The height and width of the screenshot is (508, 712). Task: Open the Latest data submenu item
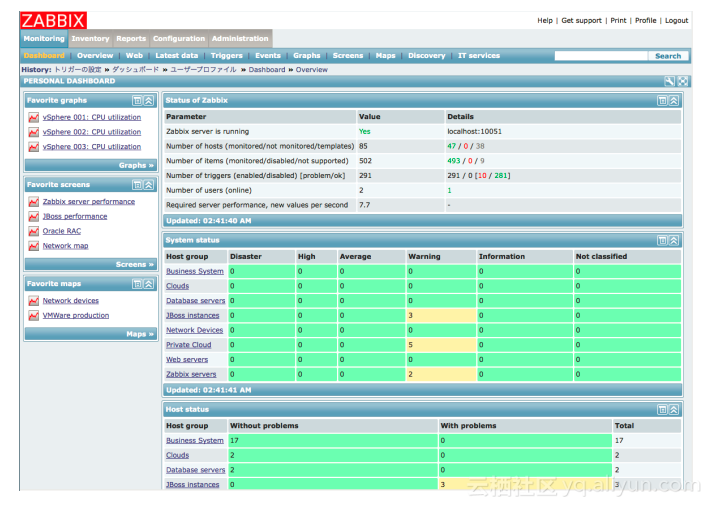pyautogui.click(x=177, y=56)
